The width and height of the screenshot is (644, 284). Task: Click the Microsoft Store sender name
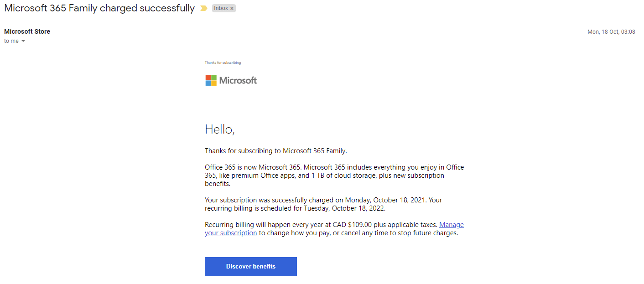point(27,31)
